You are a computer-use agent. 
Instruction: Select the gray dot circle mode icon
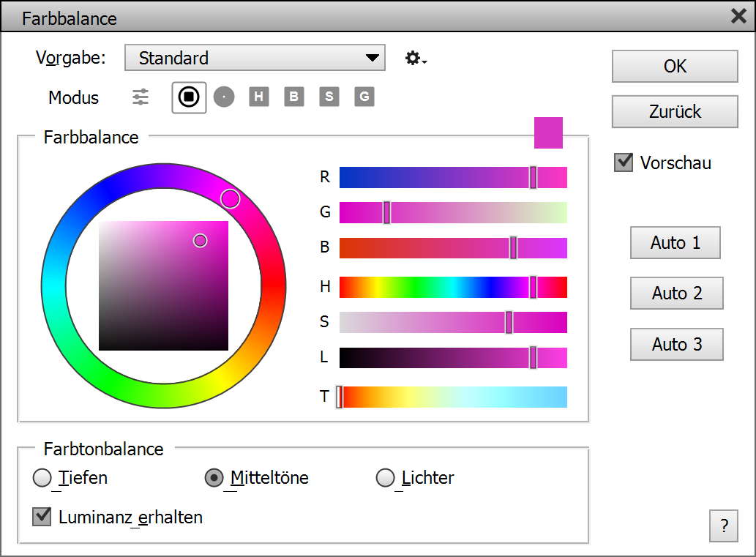click(224, 97)
